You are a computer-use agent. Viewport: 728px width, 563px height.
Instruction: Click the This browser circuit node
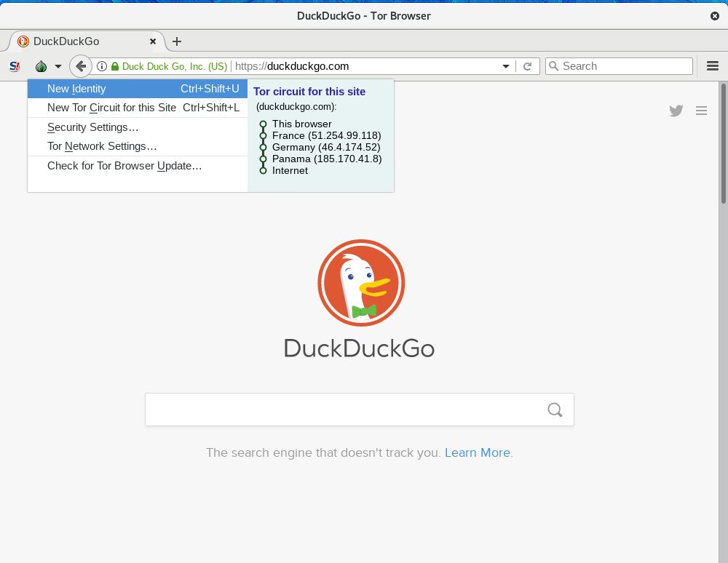[x=302, y=124]
